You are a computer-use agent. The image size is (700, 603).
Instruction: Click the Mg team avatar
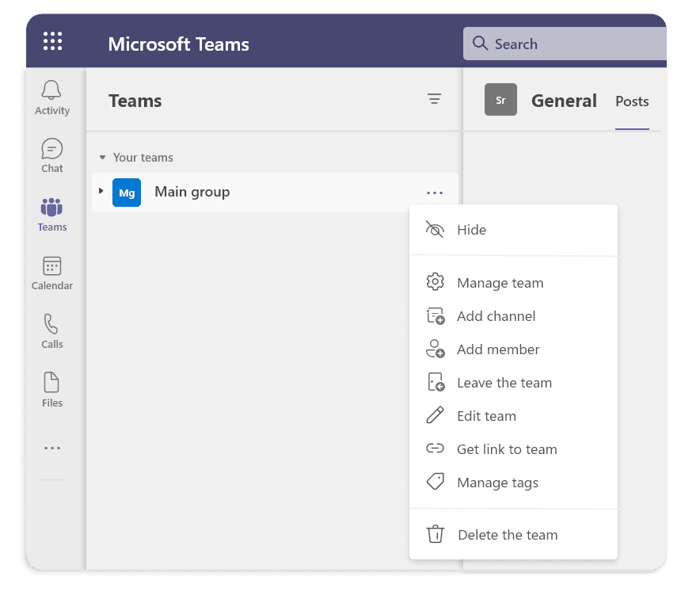click(127, 193)
